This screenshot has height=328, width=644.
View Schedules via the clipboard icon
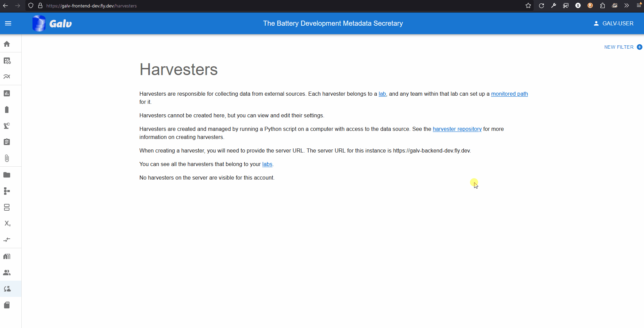[x=7, y=142]
